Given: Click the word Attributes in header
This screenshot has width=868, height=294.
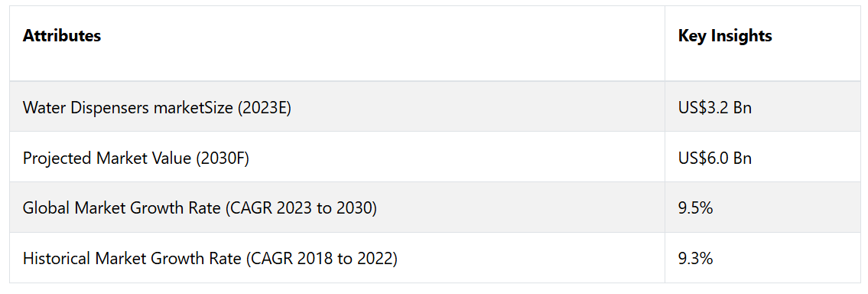Looking at the screenshot, I should click(62, 36).
